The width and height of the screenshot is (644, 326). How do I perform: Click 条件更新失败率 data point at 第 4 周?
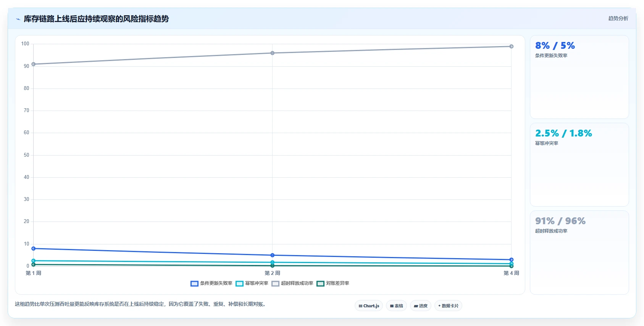(511, 260)
